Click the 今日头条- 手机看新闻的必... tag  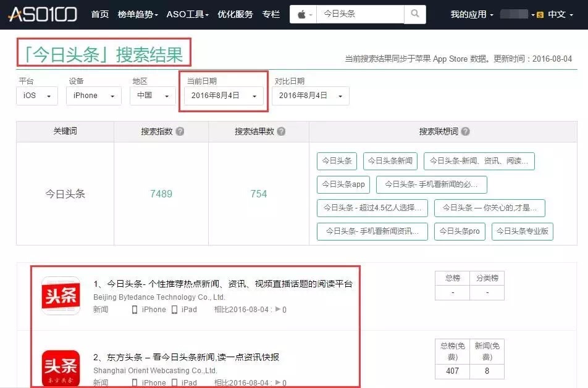431,184
